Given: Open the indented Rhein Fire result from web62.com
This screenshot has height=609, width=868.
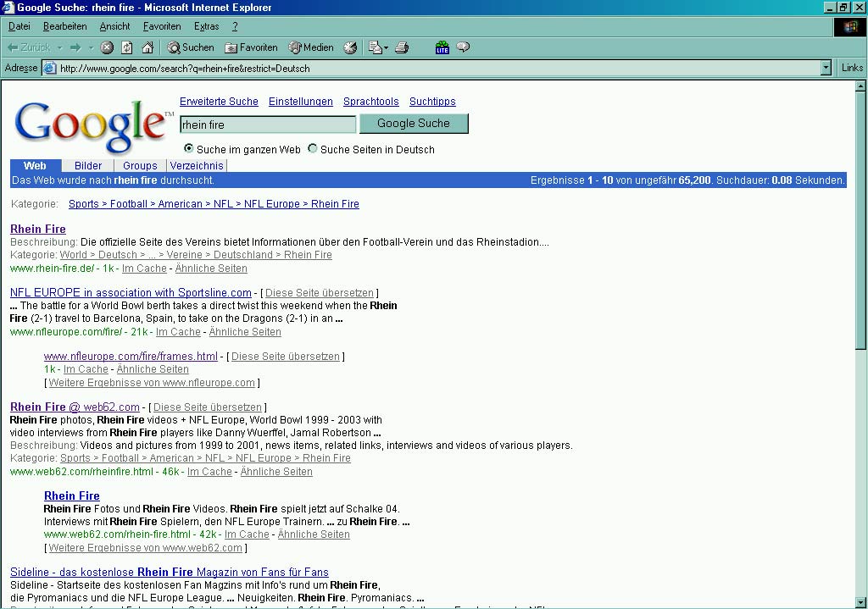Looking at the screenshot, I should click(72, 496).
